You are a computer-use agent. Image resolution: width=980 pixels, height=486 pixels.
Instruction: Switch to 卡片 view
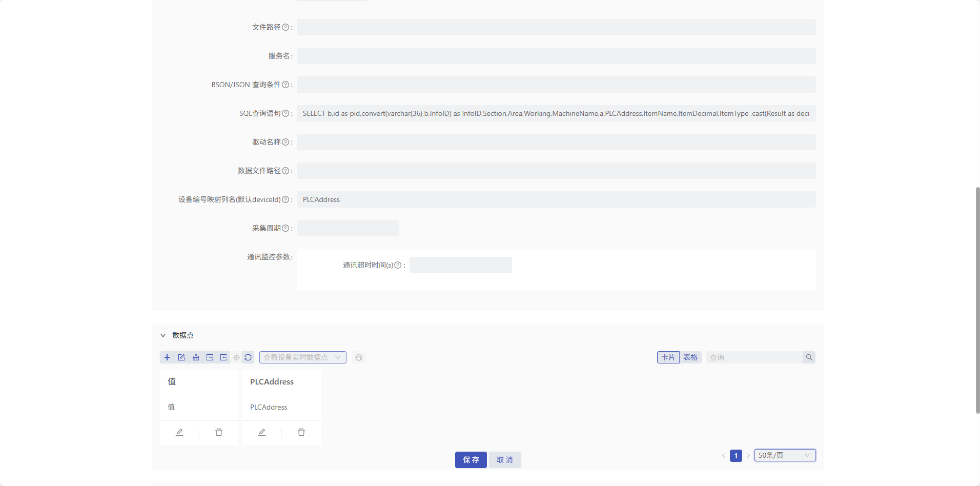pos(668,357)
